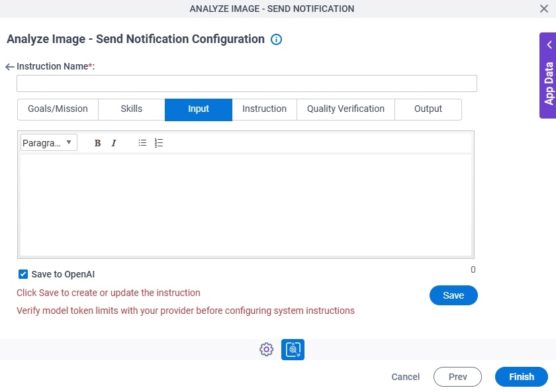Click inside the rich text editor area
Image resolution: width=556 pixels, height=392 pixels.
point(246,205)
